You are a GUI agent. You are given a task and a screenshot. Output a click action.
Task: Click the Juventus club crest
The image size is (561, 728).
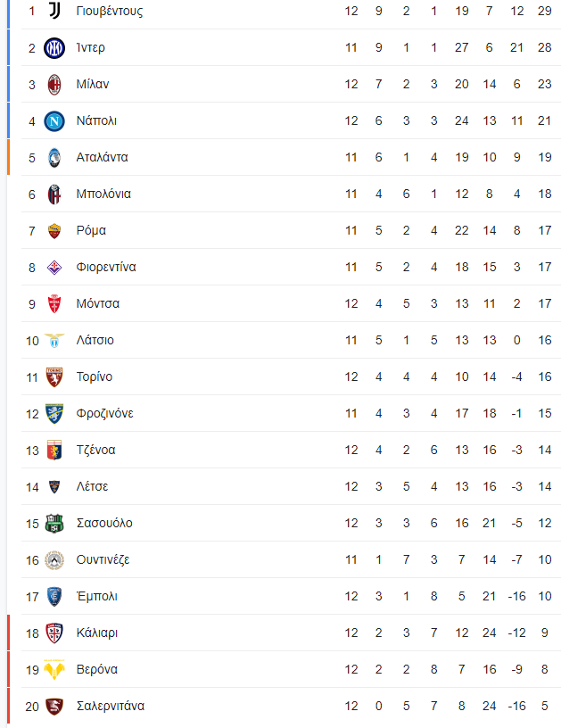(54, 11)
